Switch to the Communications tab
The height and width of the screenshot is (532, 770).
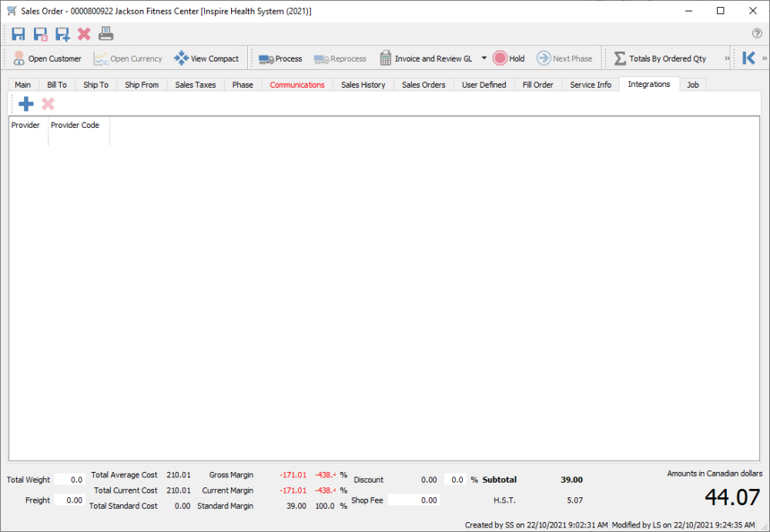[x=296, y=85]
